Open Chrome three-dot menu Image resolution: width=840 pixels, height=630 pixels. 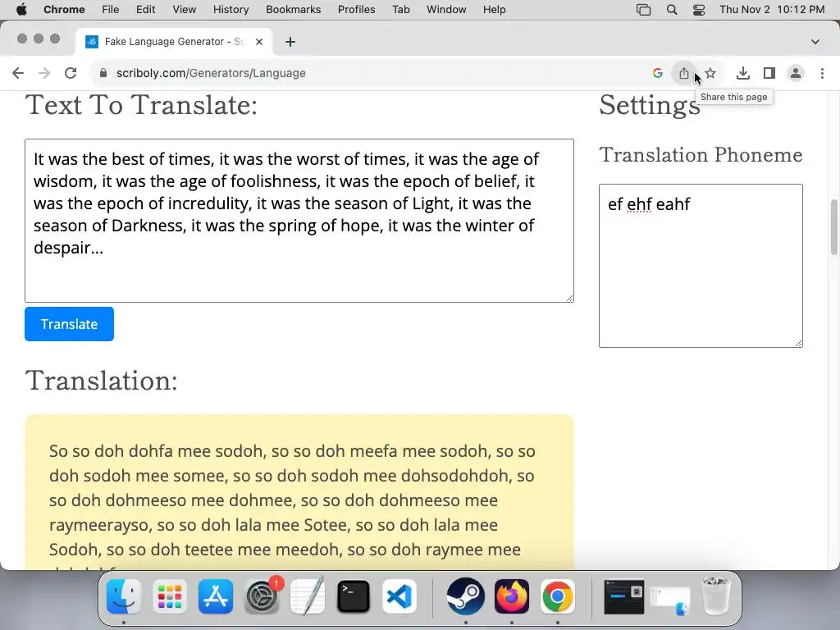(x=822, y=73)
